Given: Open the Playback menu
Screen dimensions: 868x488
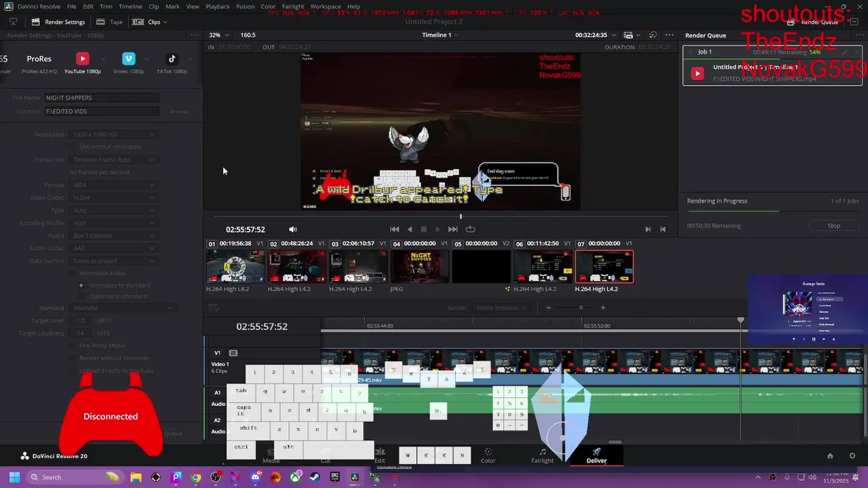Looking at the screenshot, I should click(x=218, y=6).
